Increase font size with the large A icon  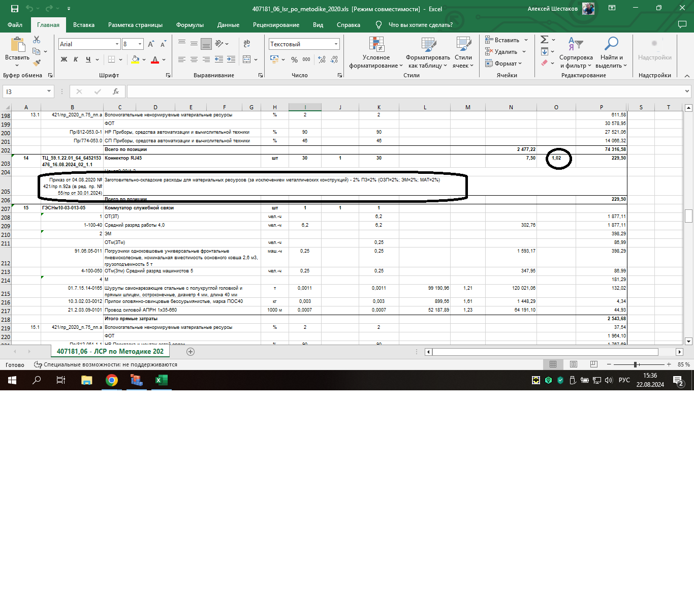[x=151, y=44]
